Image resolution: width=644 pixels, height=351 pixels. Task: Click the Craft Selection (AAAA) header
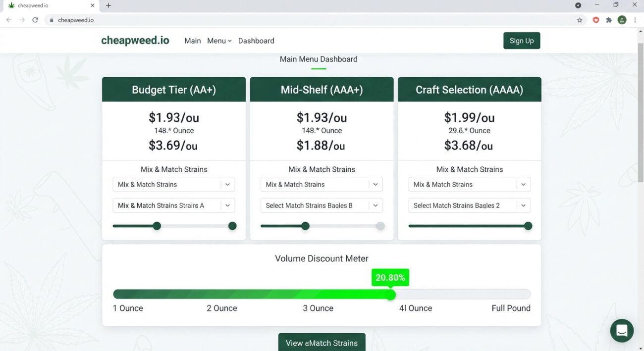tap(470, 90)
